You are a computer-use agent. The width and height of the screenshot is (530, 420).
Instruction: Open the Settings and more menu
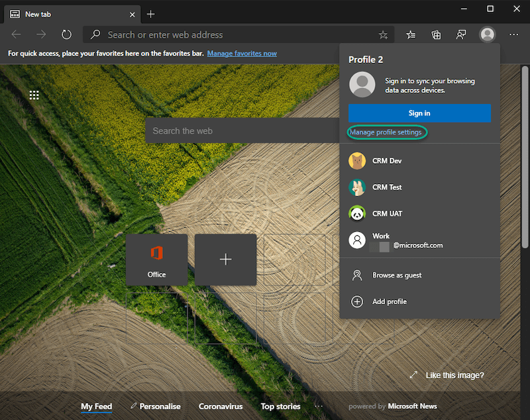513,34
